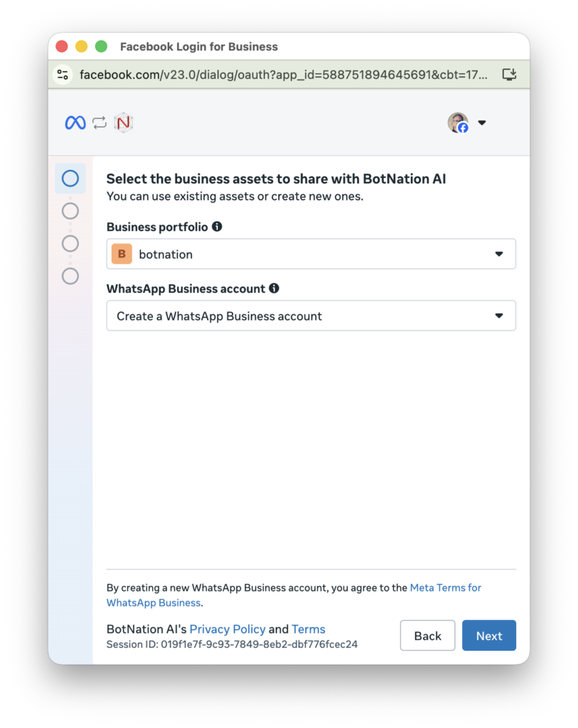578x728 pixels.
Task: Click the 'Facebook Login for Business' window title
Action: tap(198, 46)
